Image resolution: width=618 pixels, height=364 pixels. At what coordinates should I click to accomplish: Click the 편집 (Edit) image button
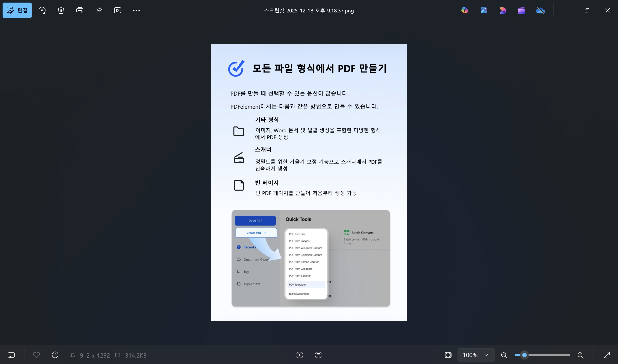(x=17, y=10)
